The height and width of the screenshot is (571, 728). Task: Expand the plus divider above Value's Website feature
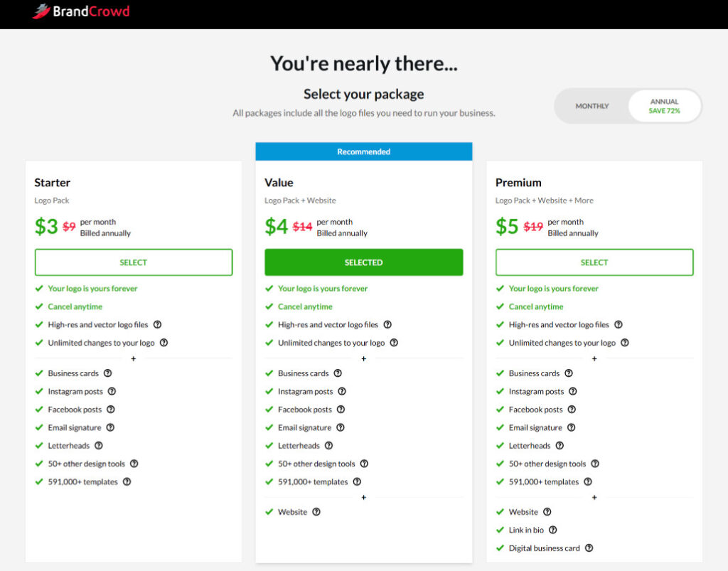tap(363, 497)
